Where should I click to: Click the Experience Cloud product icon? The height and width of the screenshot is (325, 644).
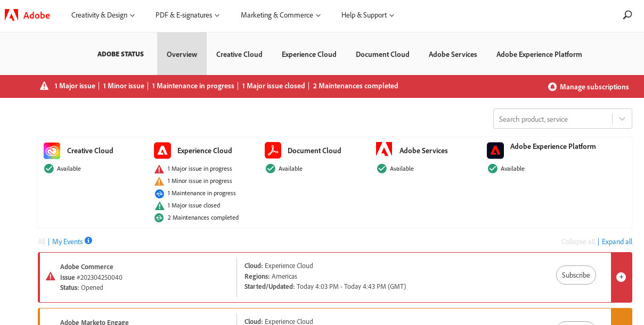click(x=162, y=151)
